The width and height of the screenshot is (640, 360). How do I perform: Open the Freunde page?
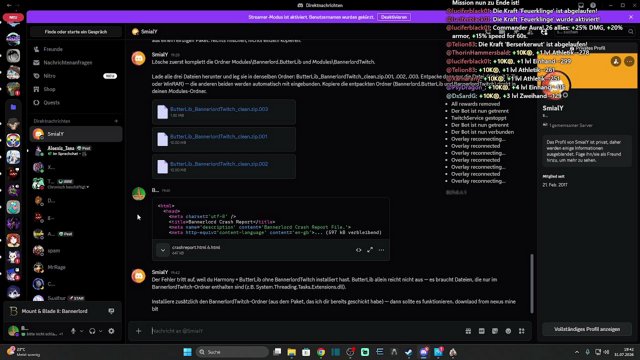point(53,49)
